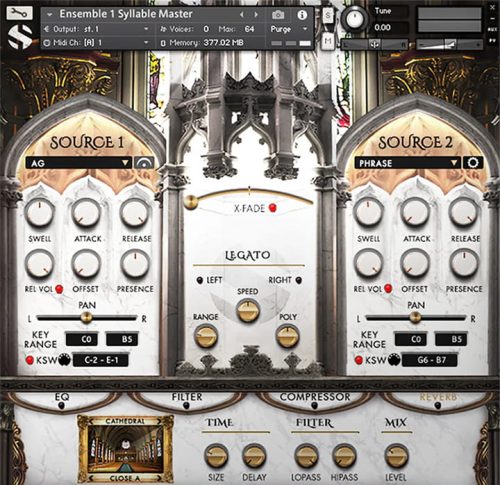This screenshot has width=500, height=485.
Task: Toggle Source 1 KSW red button
Action: pos(30,360)
